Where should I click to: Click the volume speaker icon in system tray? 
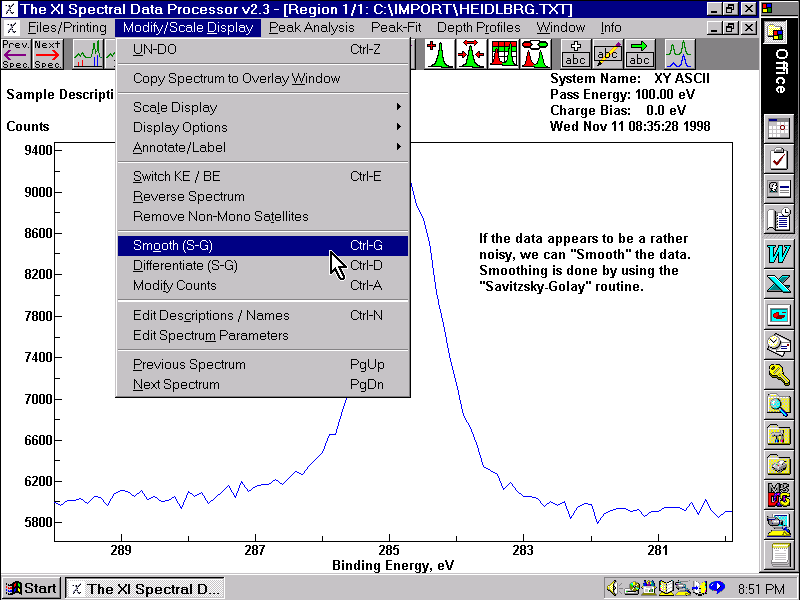tap(613, 588)
